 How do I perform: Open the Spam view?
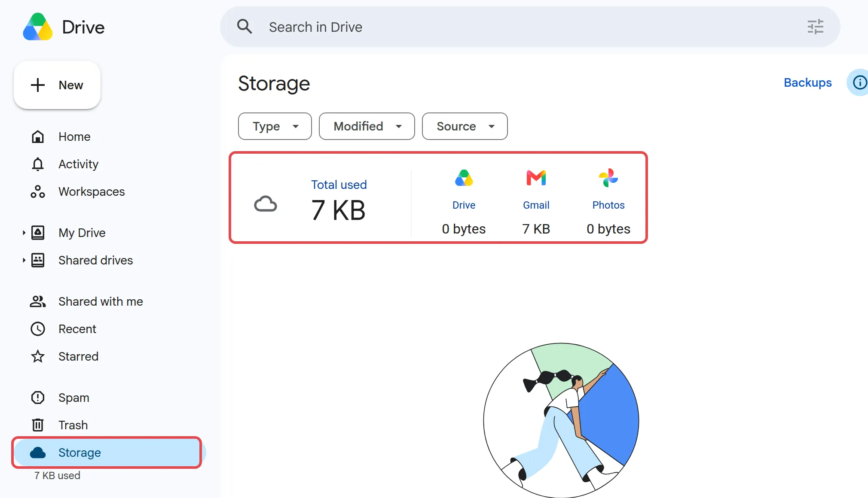click(x=109, y=398)
